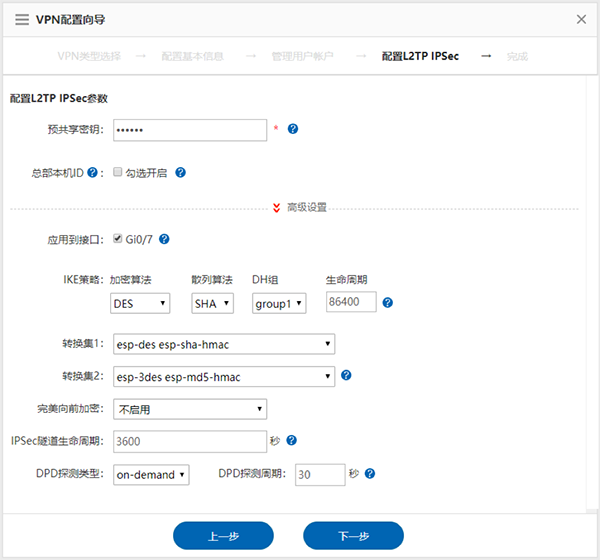Image resolution: width=600 pixels, height=560 pixels.
Task: Click help icon next to 转换集2 dropdown
Action: 346,376
